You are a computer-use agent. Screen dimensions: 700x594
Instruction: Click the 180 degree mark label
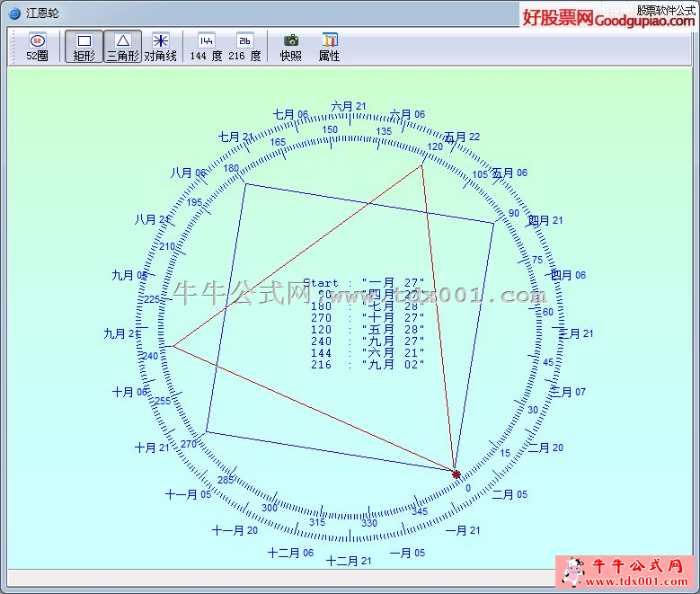(x=231, y=168)
